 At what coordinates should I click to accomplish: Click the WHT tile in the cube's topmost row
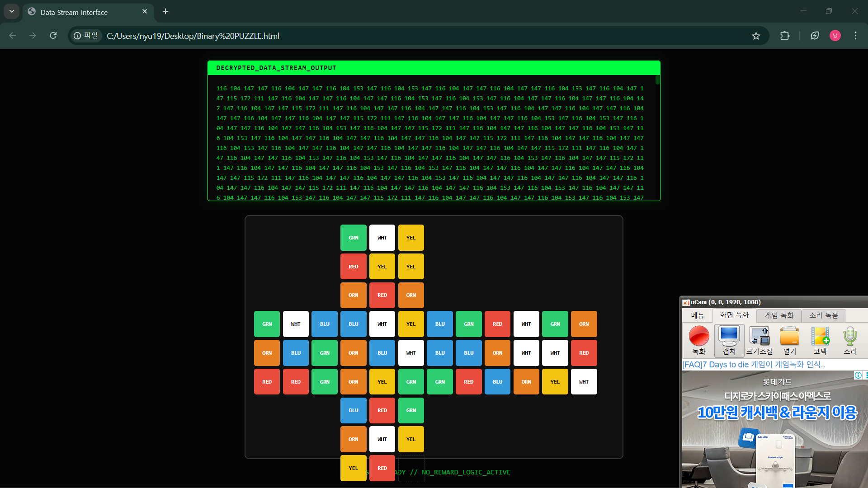pyautogui.click(x=382, y=238)
